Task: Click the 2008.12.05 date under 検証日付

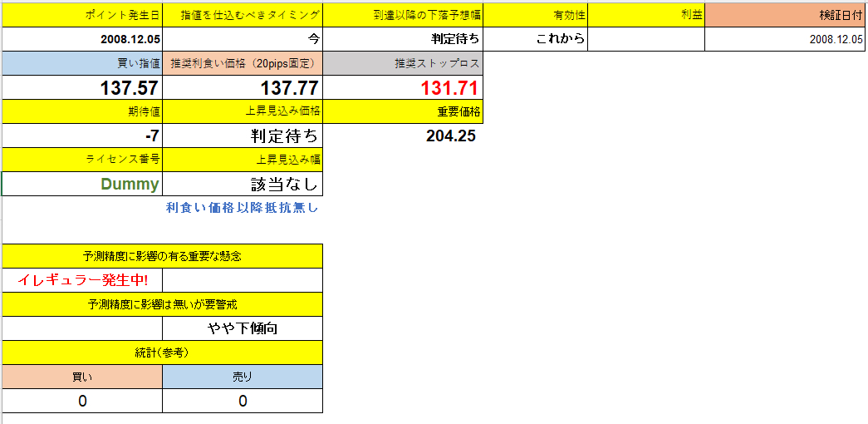Action: tap(786, 39)
